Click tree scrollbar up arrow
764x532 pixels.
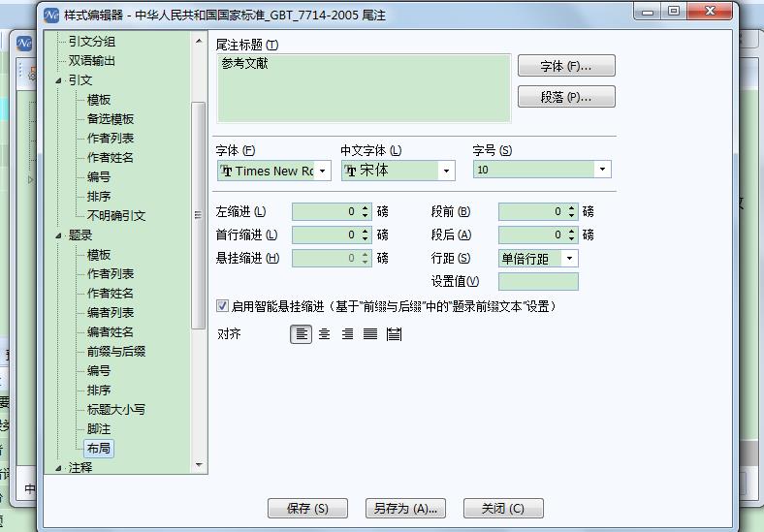pos(199,42)
